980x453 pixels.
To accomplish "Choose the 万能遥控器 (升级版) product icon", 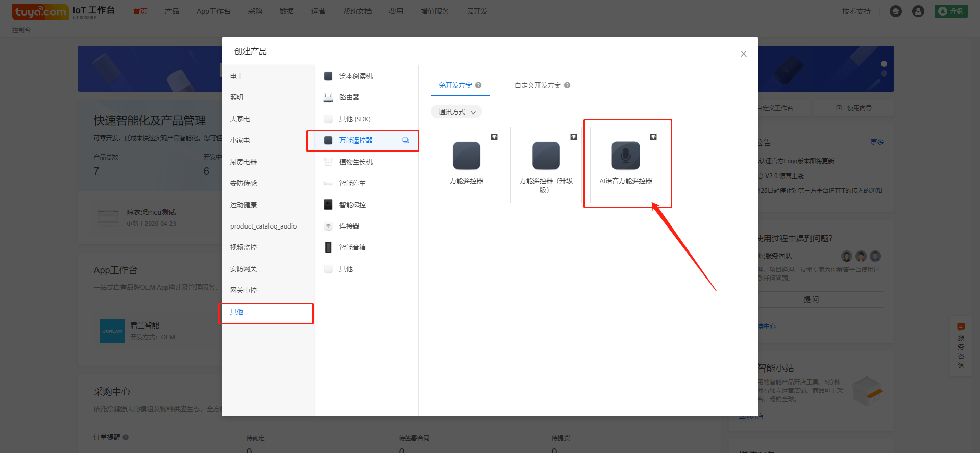I will point(546,156).
